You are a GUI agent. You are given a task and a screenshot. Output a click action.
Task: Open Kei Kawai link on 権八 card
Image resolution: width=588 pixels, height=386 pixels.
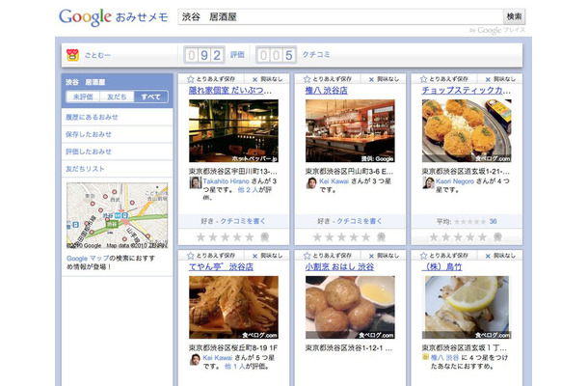click(x=334, y=181)
